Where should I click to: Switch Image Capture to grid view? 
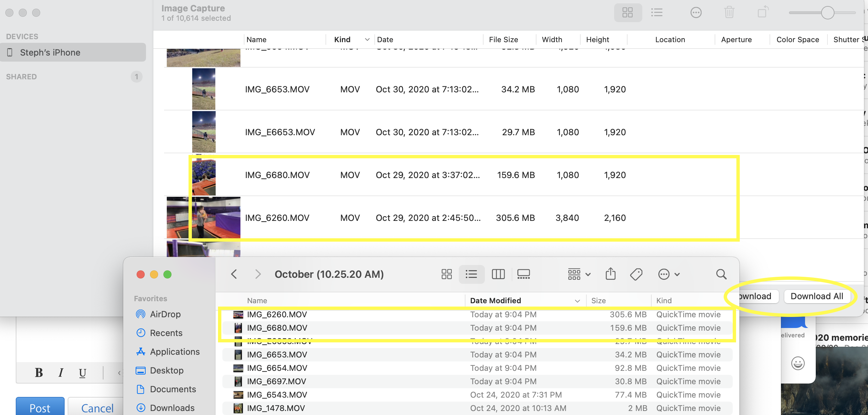point(628,13)
